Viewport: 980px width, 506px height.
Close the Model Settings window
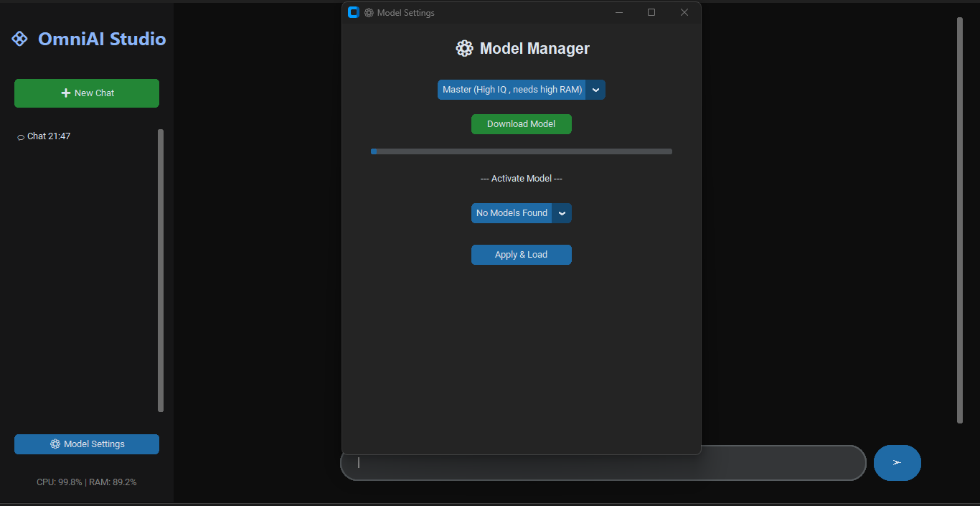(684, 12)
